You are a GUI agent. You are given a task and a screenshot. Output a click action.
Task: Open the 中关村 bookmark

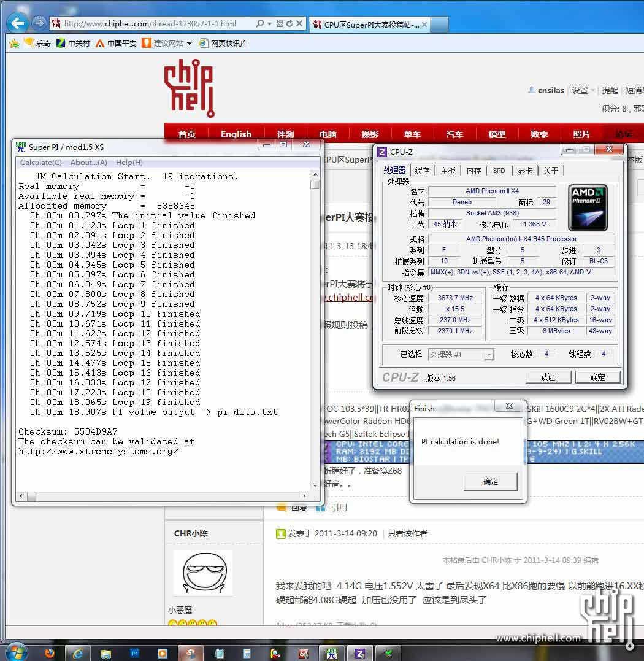click(x=73, y=43)
